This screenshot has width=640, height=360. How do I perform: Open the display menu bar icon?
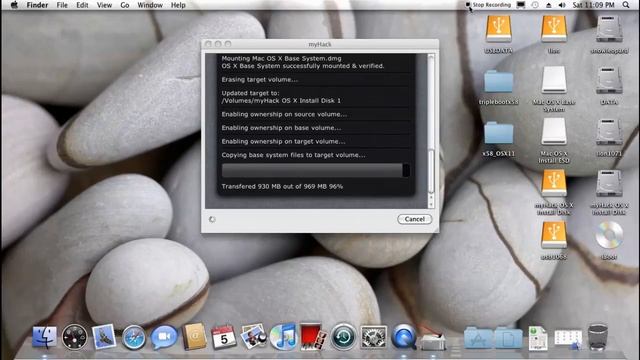521,5
